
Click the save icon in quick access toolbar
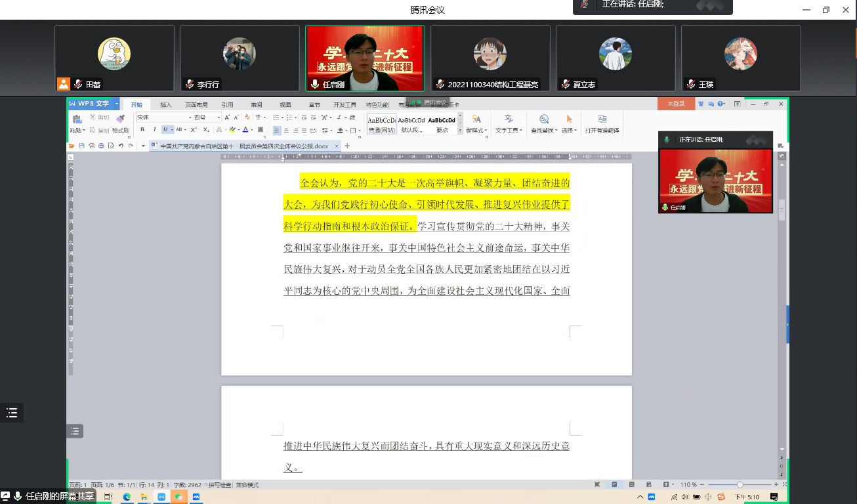pos(81,146)
